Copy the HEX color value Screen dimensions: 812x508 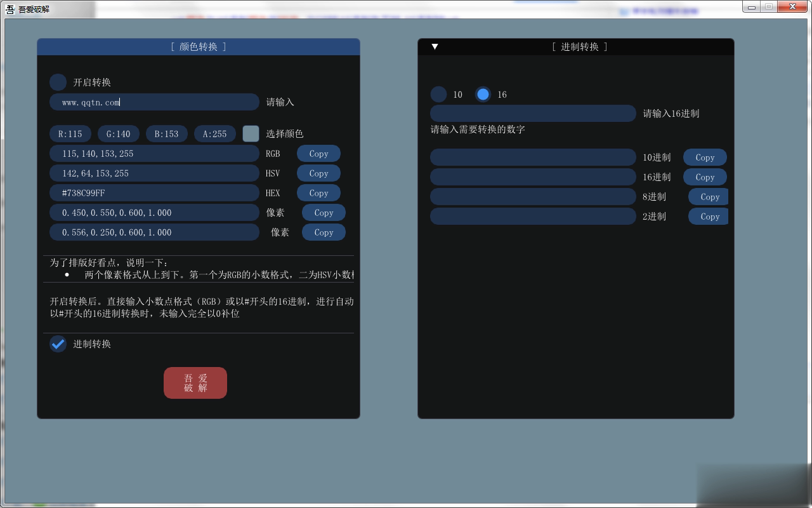point(318,193)
